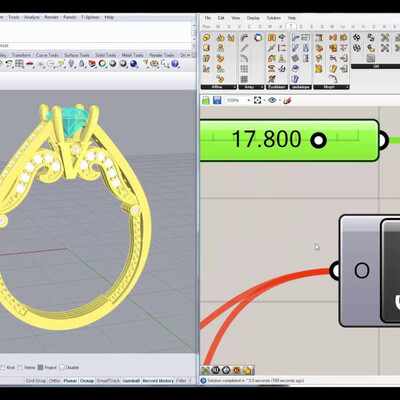
Task: Select highlighted T component tab in Grasshopper
Action: 291,26
